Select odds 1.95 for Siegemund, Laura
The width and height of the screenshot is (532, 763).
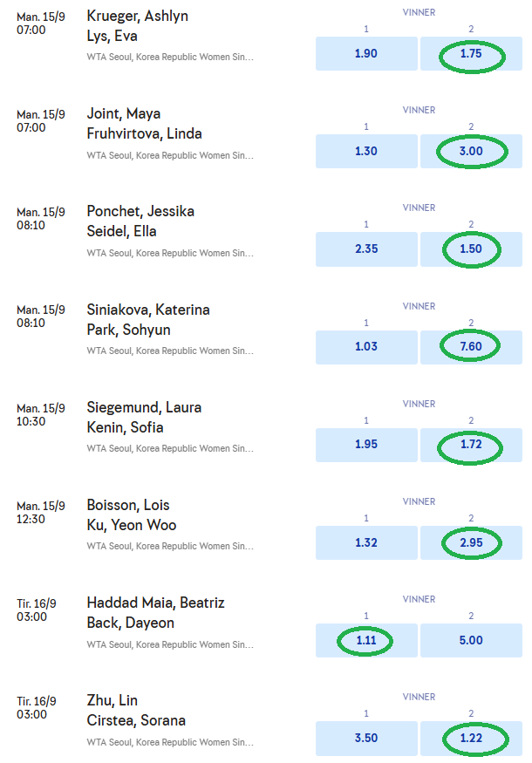(x=365, y=445)
